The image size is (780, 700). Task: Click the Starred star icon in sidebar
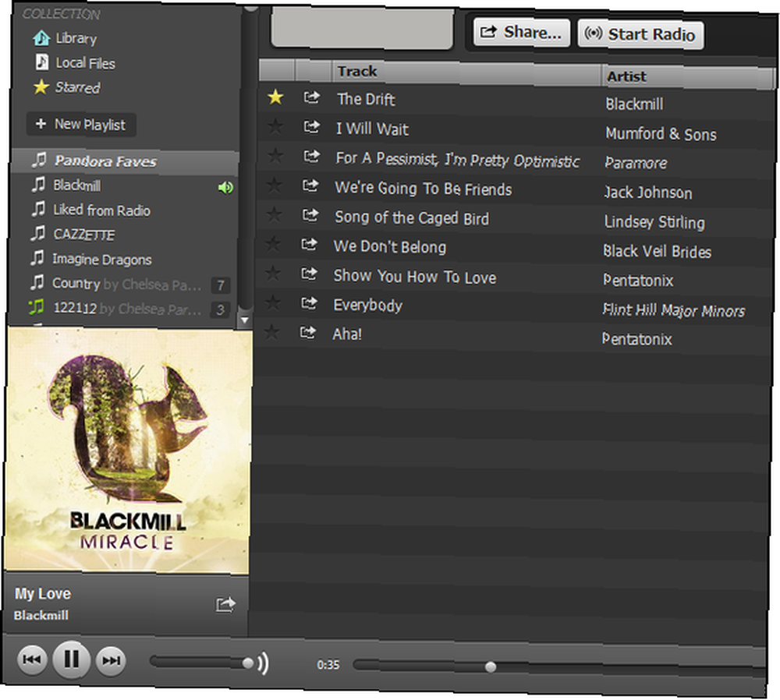point(41,87)
